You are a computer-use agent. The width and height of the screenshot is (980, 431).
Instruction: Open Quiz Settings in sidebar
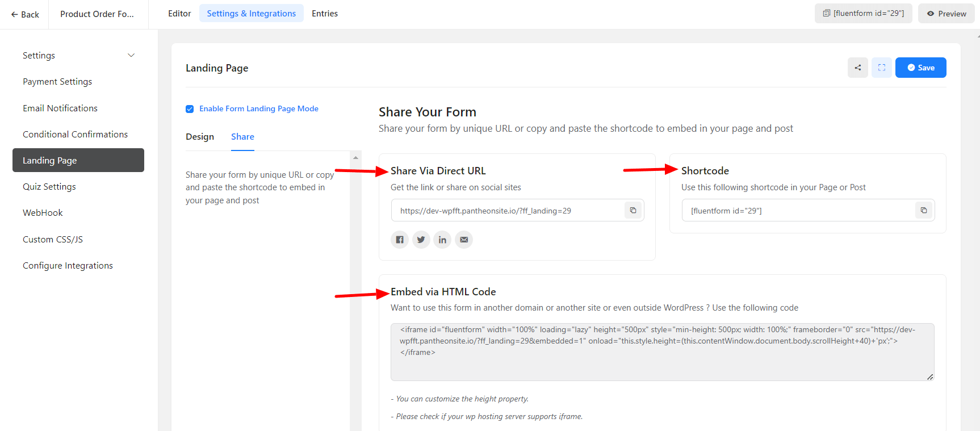pyautogui.click(x=49, y=187)
